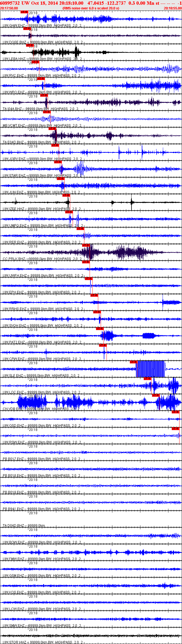
Task: Click the end time 20:18:55.00 label
Action: click(x=173, y=8)
